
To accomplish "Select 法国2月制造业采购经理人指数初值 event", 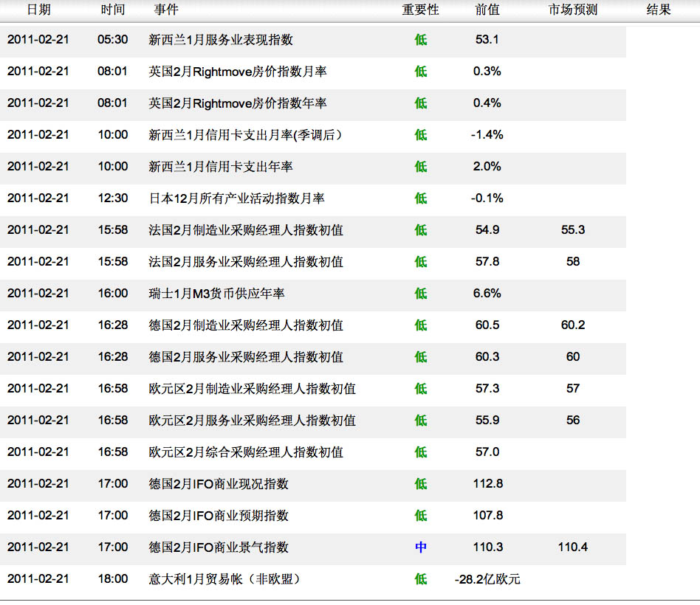I will click(x=246, y=229).
